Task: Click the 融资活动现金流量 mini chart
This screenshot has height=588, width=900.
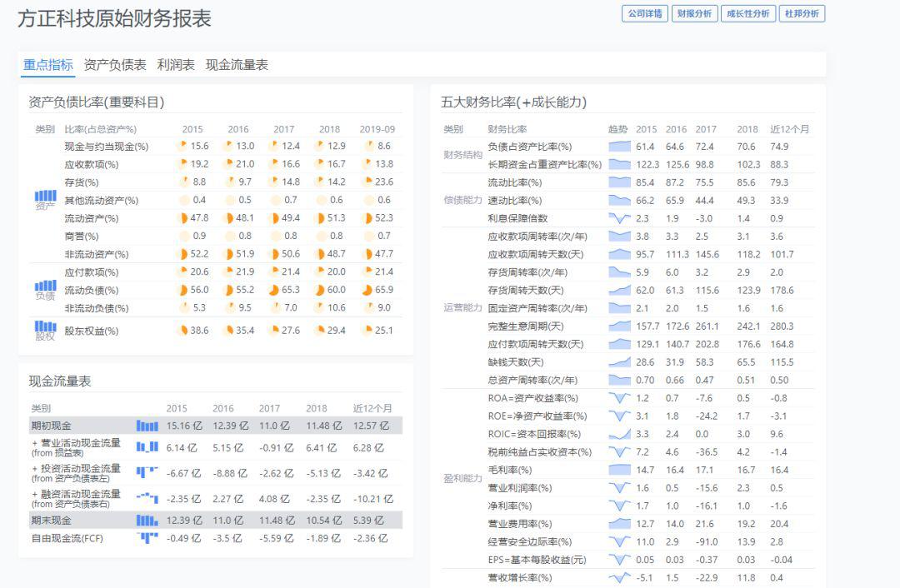Action: pyautogui.click(x=147, y=498)
